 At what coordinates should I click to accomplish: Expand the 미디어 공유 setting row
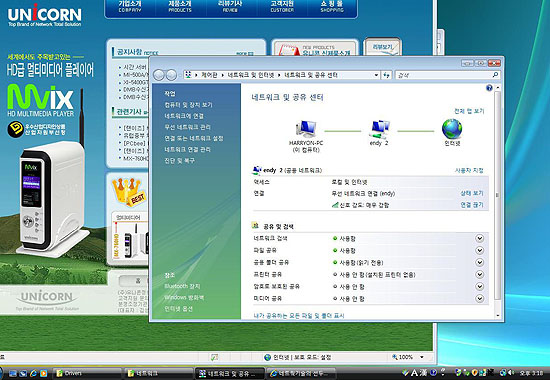pos(479,298)
